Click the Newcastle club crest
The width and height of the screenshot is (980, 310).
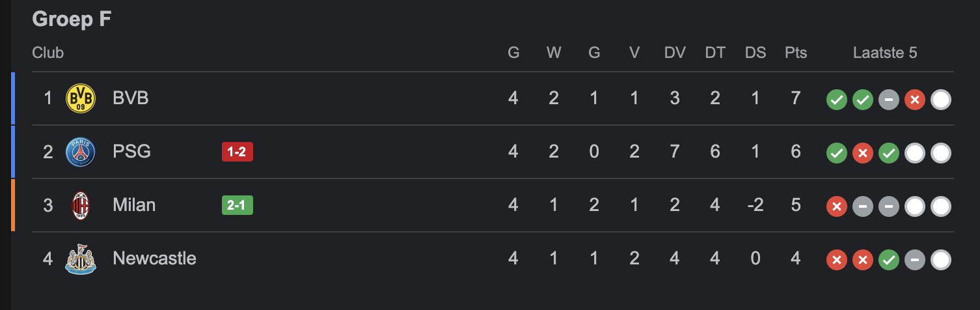pyautogui.click(x=81, y=259)
